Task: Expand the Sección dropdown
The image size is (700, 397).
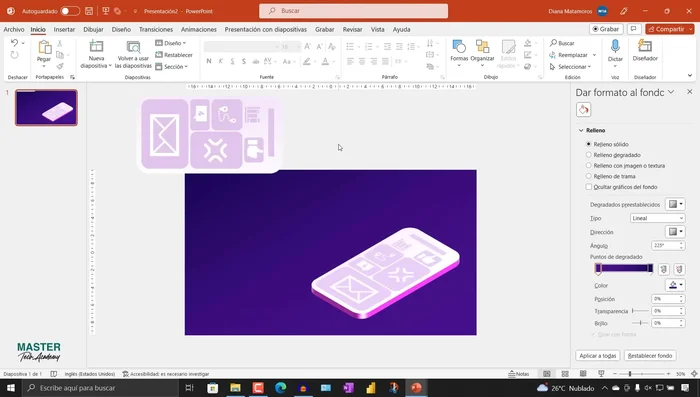Action: [171, 67]
